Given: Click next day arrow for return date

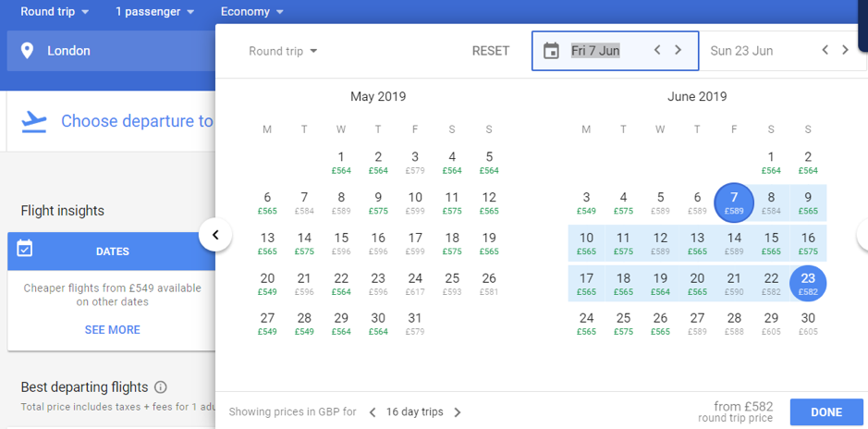Looking at the screenshot, I should pos(846,50).
